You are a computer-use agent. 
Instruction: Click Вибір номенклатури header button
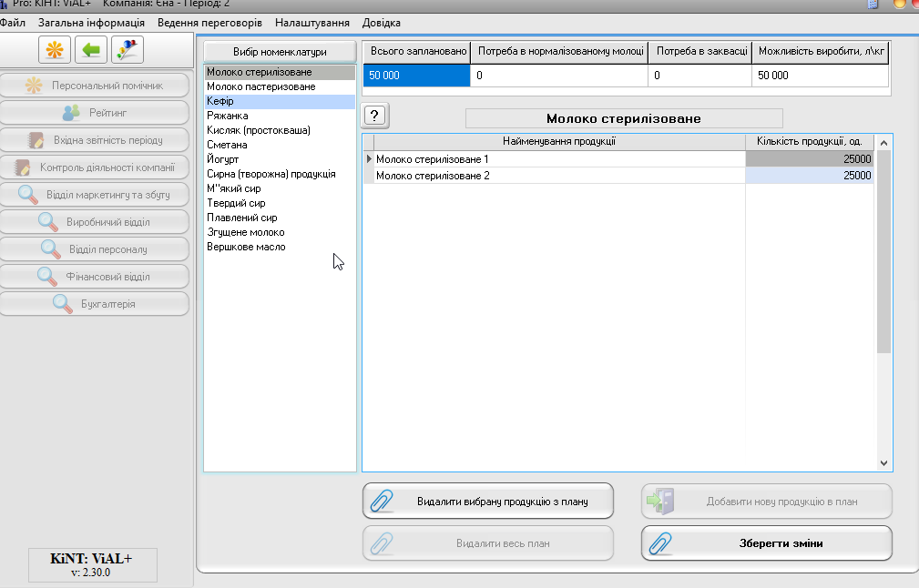click(281, 52)
